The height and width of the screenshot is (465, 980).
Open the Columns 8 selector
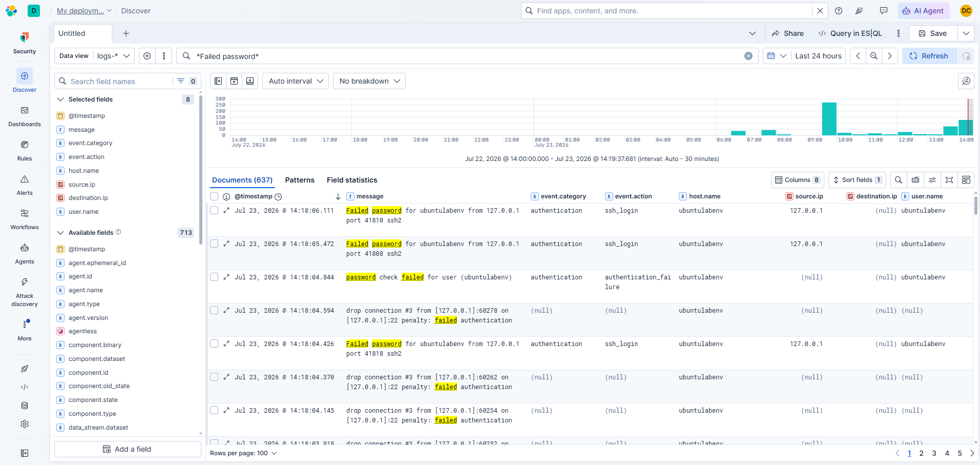pos(797,180)
